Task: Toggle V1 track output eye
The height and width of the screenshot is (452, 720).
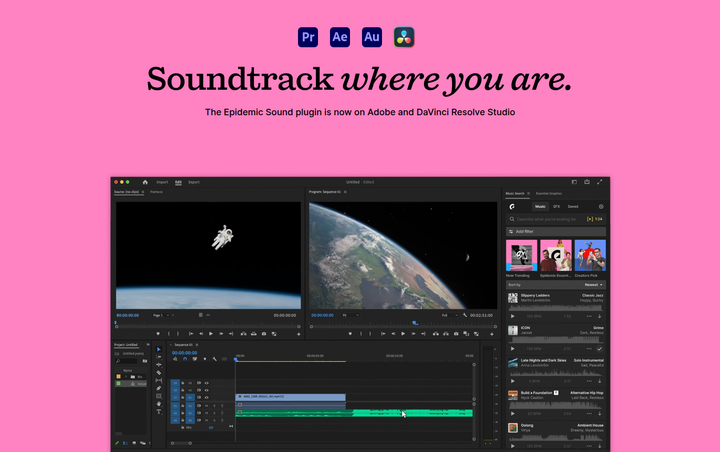Action: coord(207,397)
